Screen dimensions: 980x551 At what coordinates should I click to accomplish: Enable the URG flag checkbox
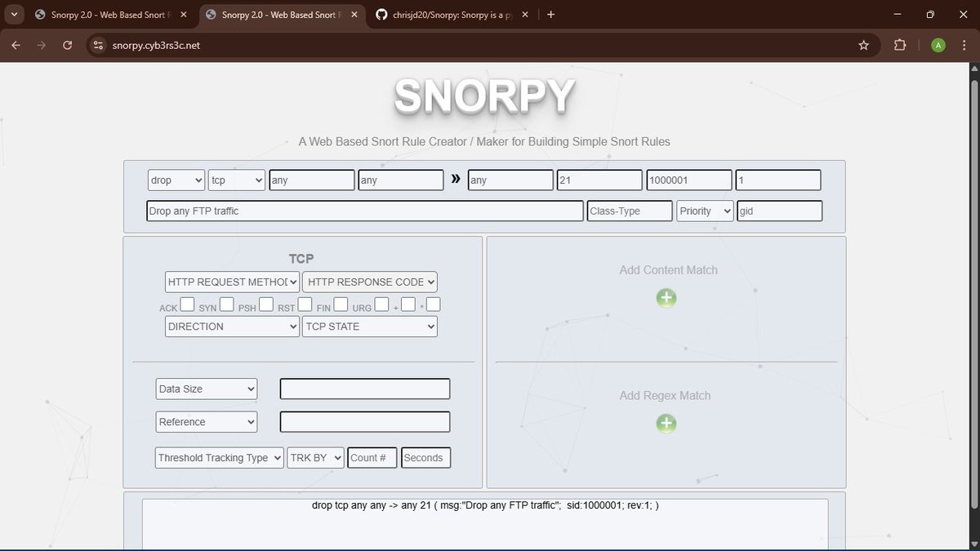pos(381,304)
